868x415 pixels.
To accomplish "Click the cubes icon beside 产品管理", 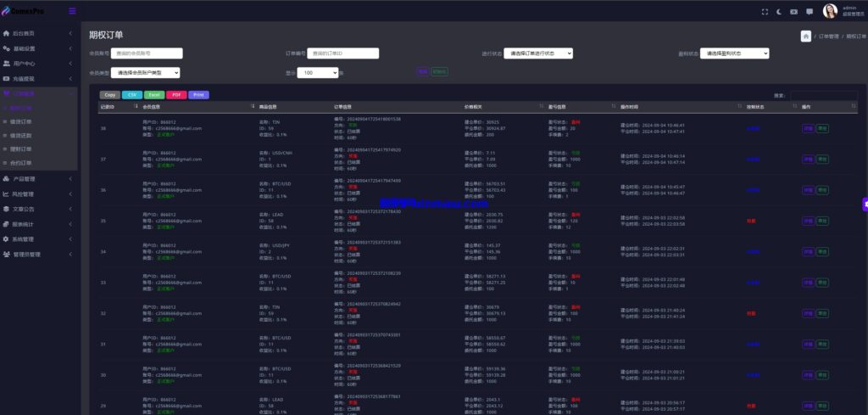I will point(6,179).
